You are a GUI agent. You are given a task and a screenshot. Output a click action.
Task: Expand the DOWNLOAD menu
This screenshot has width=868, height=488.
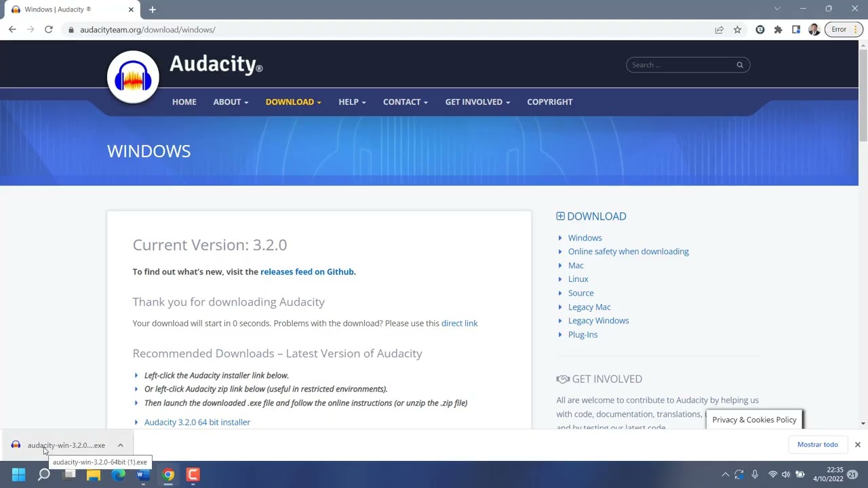[x=293, y=102]
